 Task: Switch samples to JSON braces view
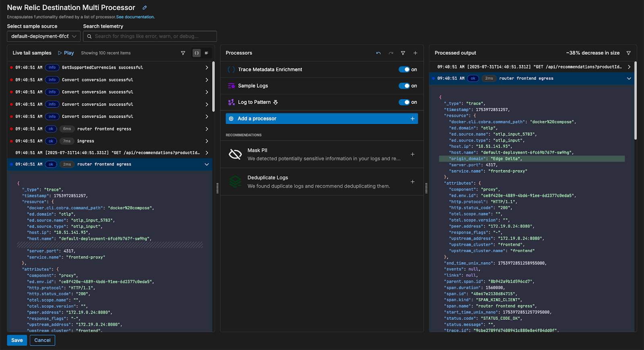(x=196, y=53)
